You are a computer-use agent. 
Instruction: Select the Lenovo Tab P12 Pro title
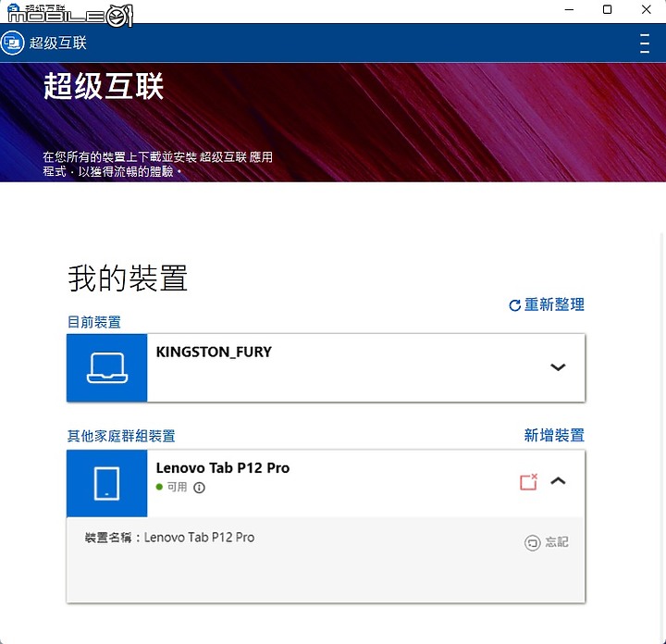223,467
